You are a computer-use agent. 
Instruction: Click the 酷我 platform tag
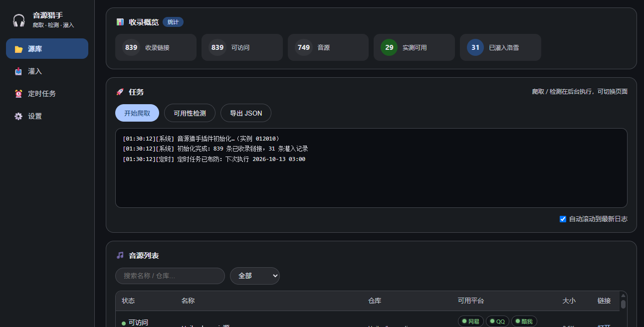(x=524, y=321)
